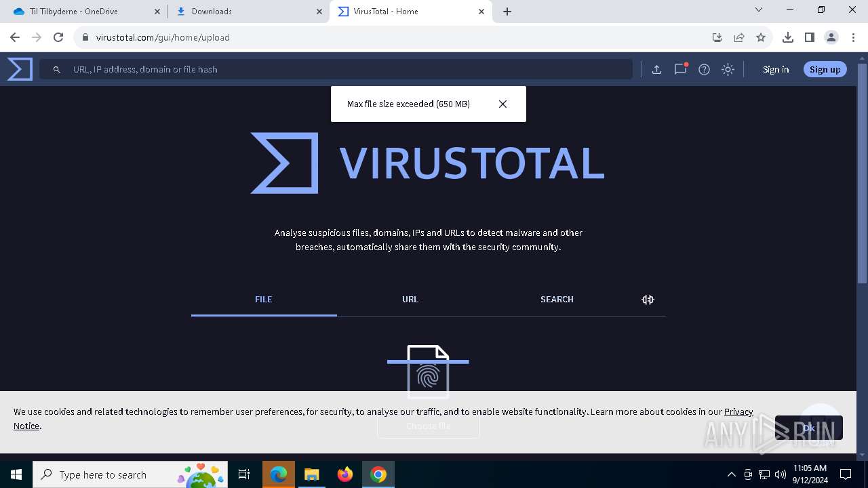
Task: Open Chrome profile avatar
Action: (831, 37)
